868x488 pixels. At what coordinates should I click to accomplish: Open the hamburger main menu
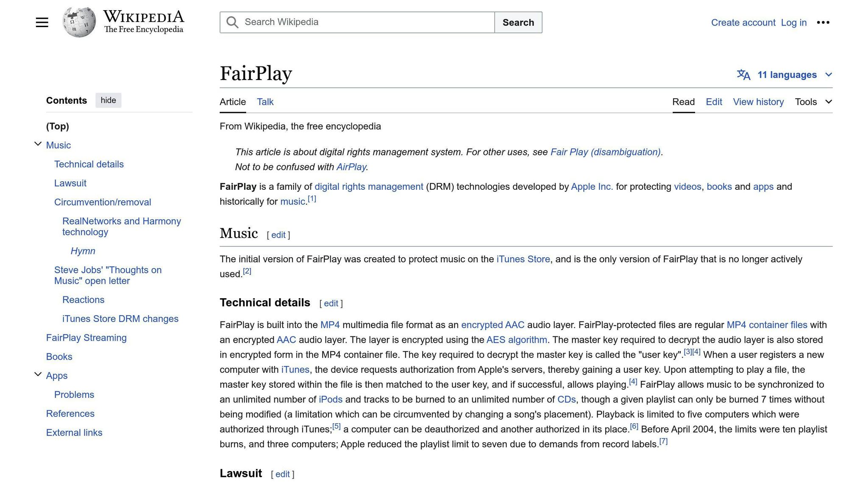click(42, 22)
